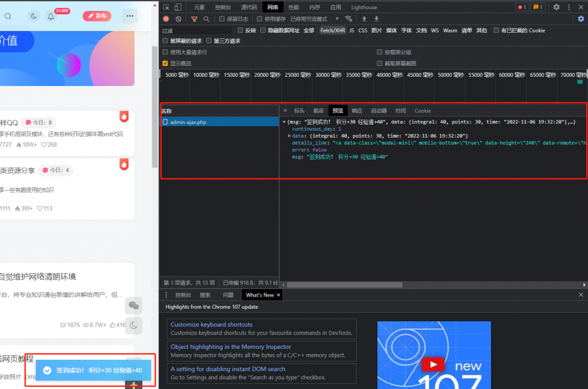Toggle the device toolbar icon
Image resolution: width=588 pixels, height=389 pixels.
pos(177,7)
